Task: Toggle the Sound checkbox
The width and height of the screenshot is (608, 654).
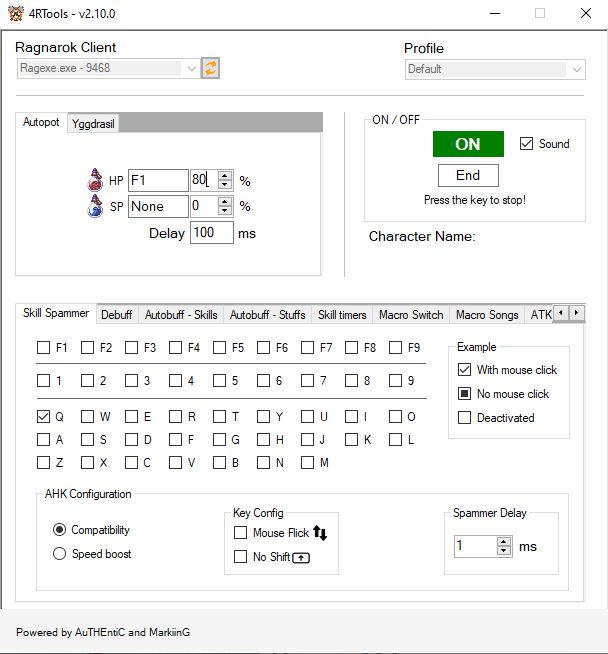Action: (526, 143)
